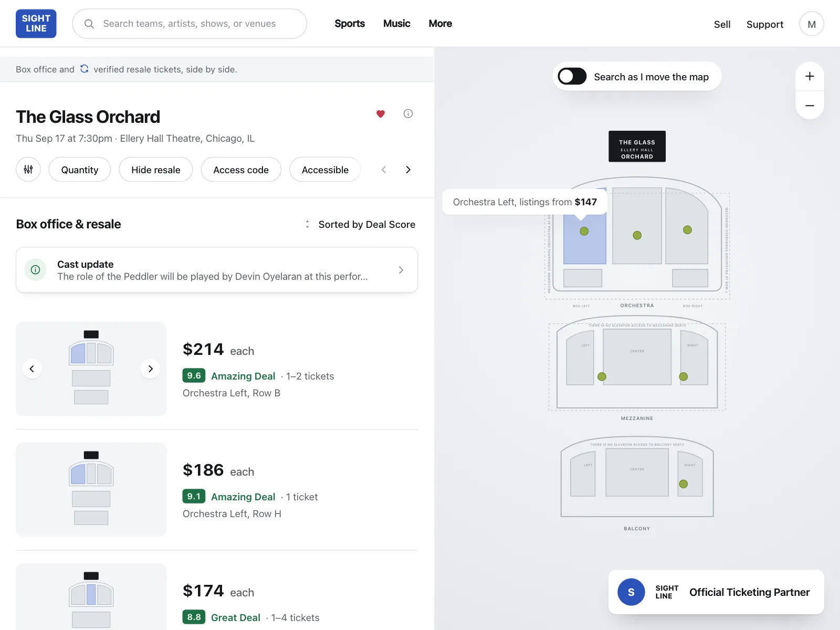The width and height of the screenshot is (840, 630).
Task: Open the Quantity filter
Action: click(80, 170)
